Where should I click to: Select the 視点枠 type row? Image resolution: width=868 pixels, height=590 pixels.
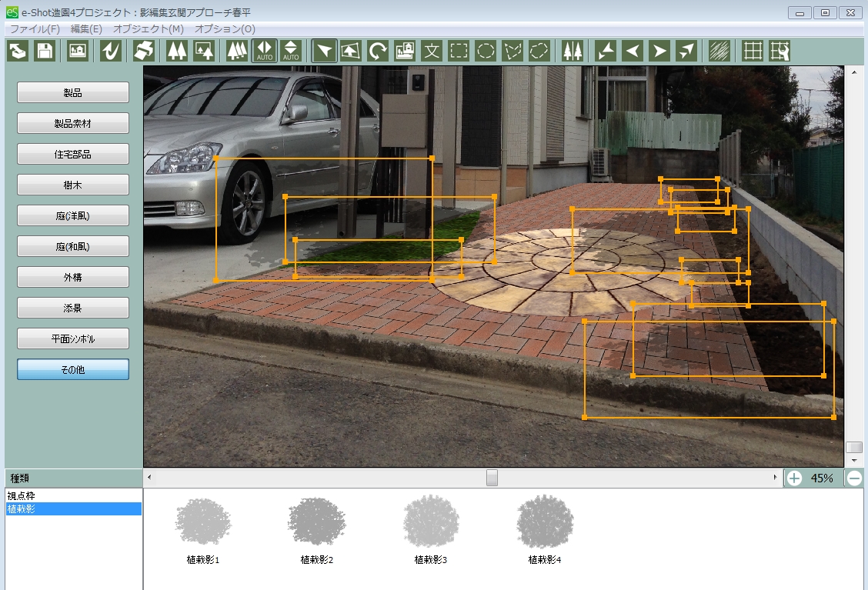point(74,496)
